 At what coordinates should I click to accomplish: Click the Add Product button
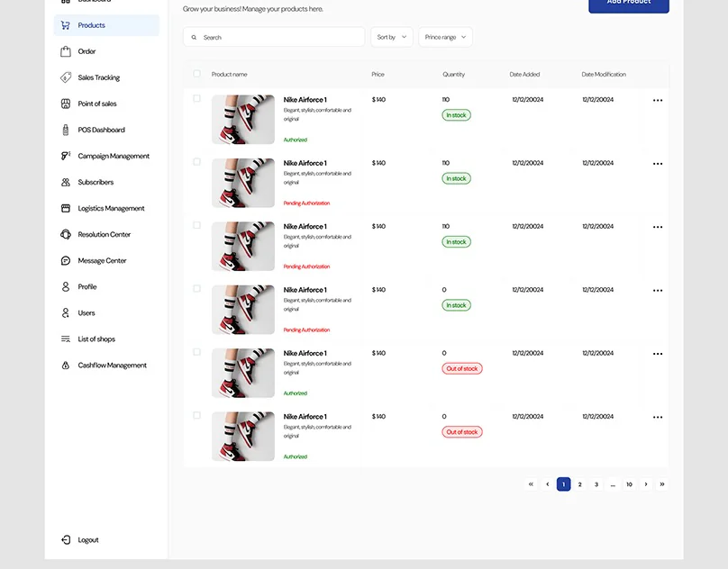[629, 4]
